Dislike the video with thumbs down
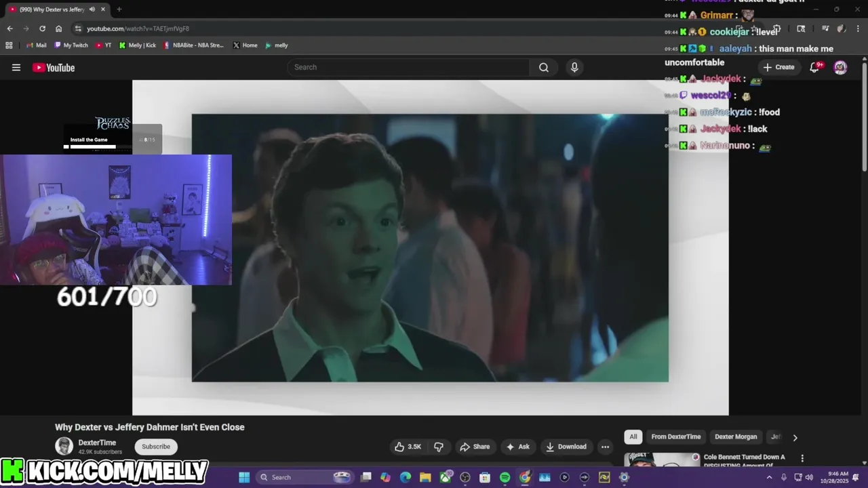 (439, 447)
